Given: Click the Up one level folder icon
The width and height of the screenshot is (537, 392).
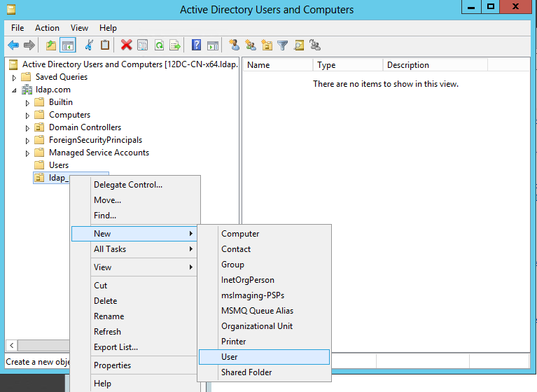Looking at the screenshot, I should click(51, 45).
